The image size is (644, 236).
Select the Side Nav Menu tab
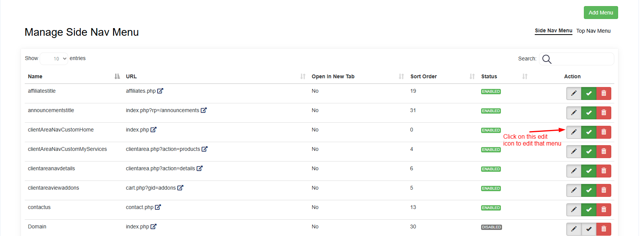tap(553, 31)
